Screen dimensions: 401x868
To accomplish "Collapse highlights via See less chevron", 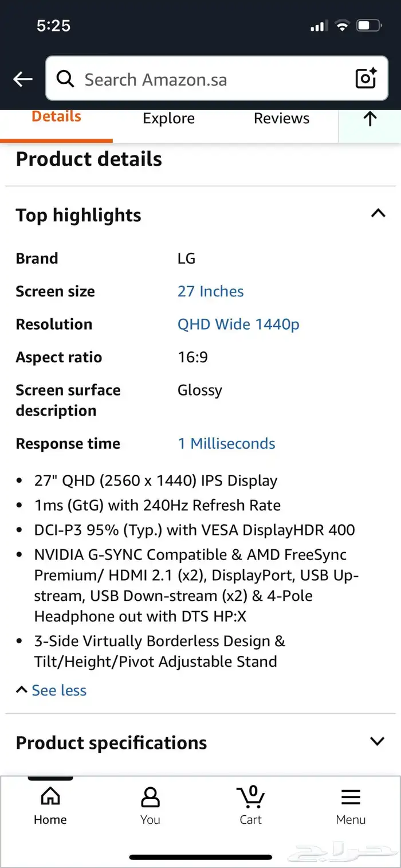I will pyautogui.click(x=21, y=689).
